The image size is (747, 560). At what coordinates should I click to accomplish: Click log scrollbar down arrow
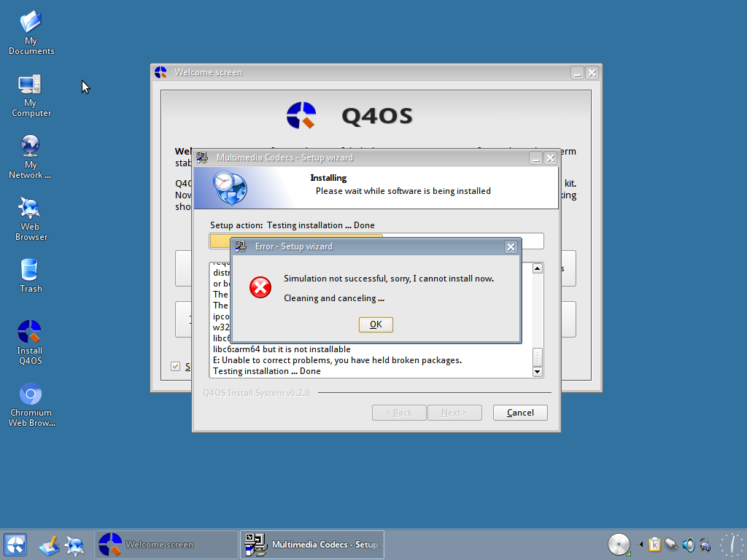tap(538, 371)
